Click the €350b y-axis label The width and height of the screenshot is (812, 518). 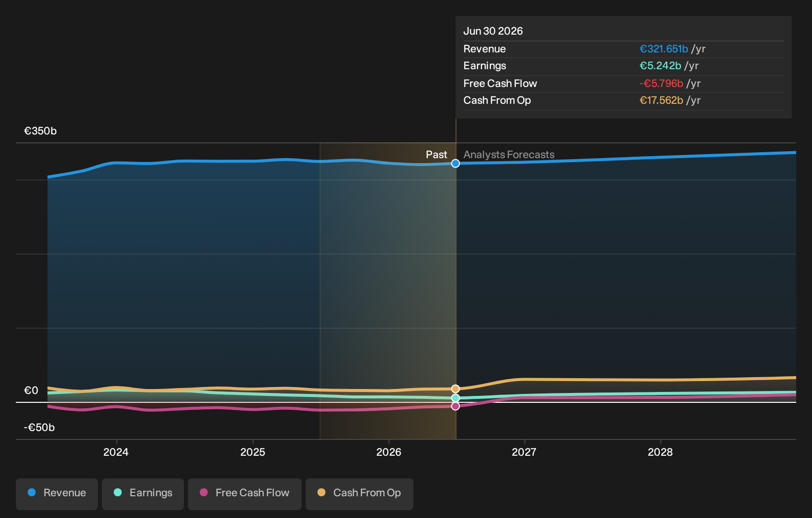tap(41, 131)
